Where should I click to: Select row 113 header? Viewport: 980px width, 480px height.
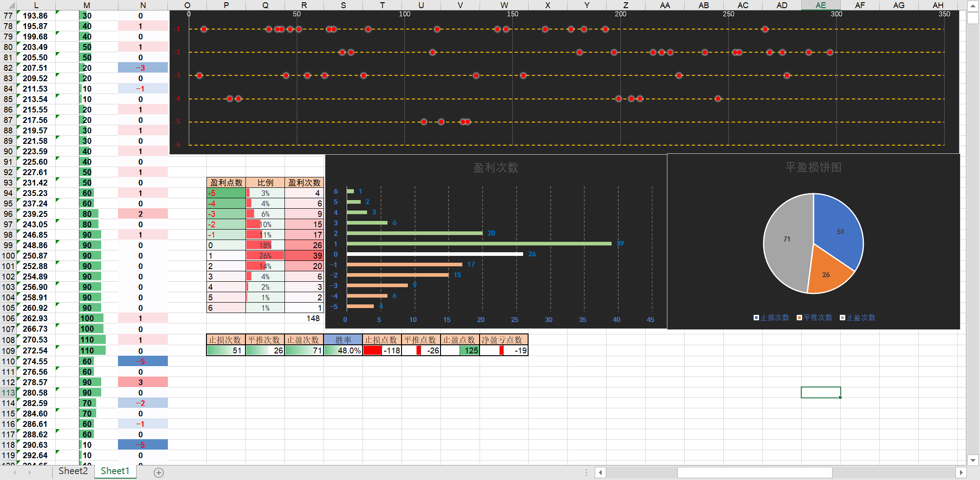[x=8, y=392]
